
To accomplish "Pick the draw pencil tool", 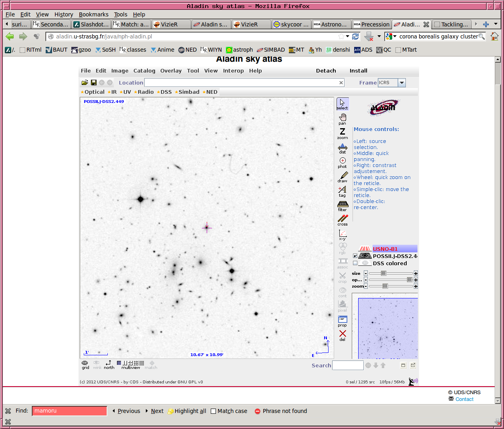I will pyautogui.click(x=343, y=177).
